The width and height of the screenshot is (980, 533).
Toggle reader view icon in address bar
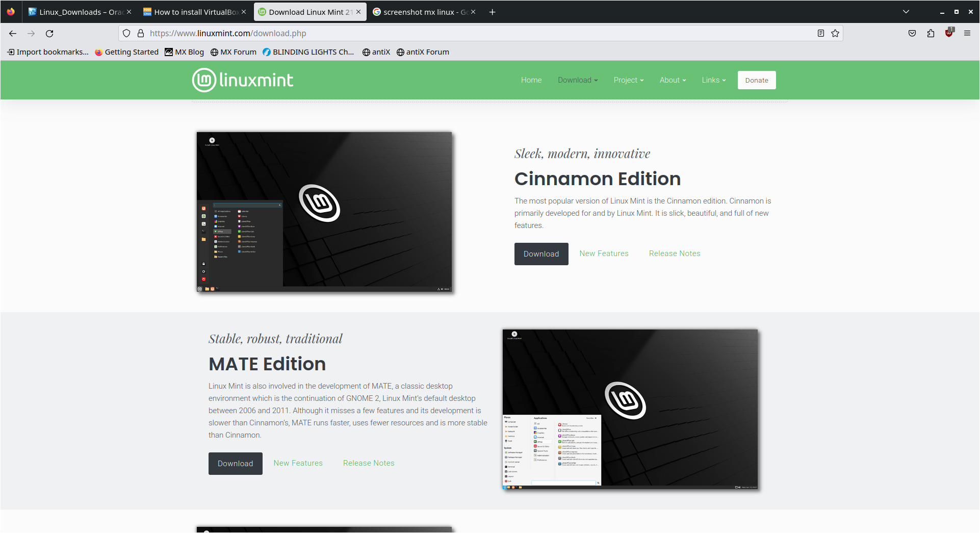[x=821, y=34]
